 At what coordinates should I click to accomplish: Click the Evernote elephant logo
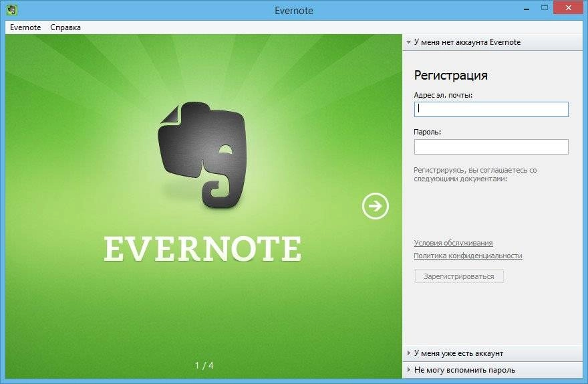[202, 155]
